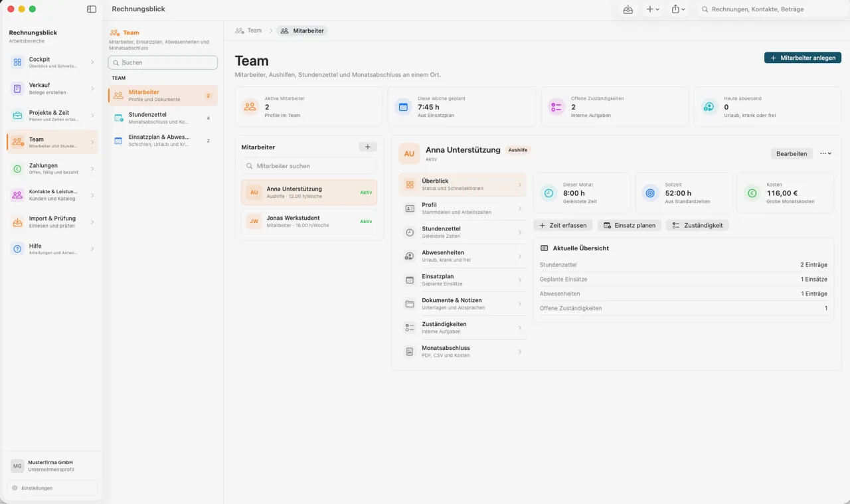Expand the chevron on Monatsabschluss row
The height and width of the screenshot is (504, 850).
(520, 352)
